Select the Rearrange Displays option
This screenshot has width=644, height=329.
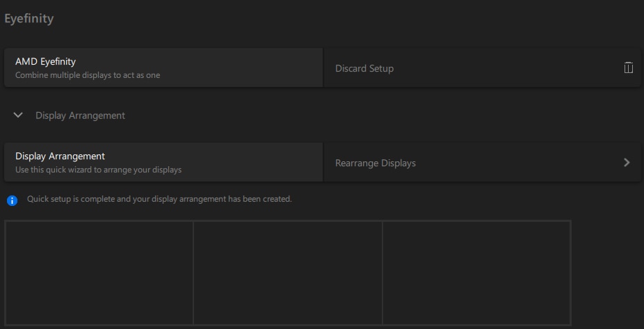click(x=482, y=162)
